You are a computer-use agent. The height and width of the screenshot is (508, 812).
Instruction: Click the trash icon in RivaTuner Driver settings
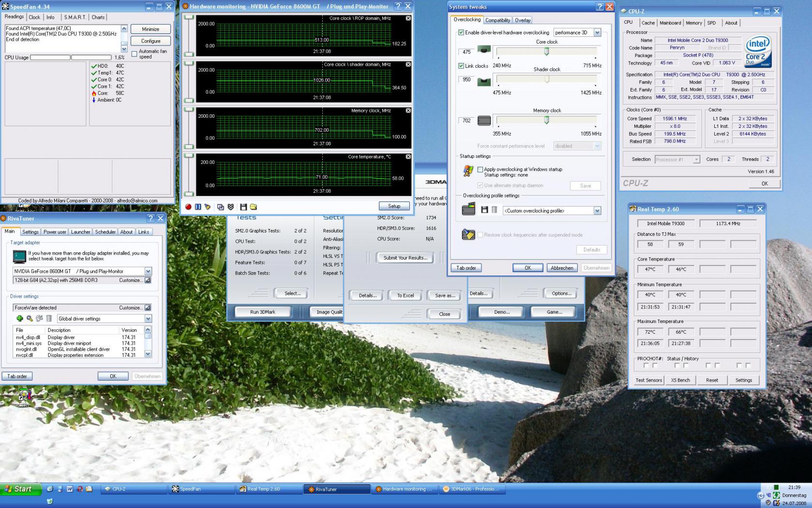(x=49, y=318)
